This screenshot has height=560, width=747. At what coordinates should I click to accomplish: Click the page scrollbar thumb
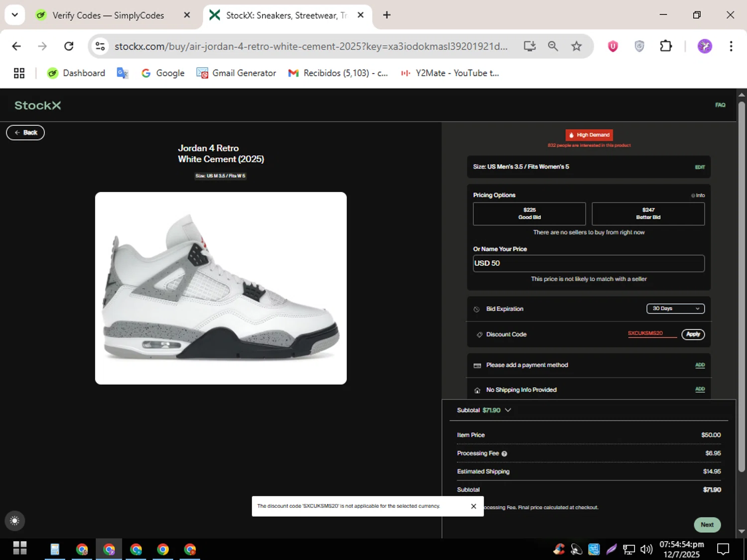pos(742,286)
